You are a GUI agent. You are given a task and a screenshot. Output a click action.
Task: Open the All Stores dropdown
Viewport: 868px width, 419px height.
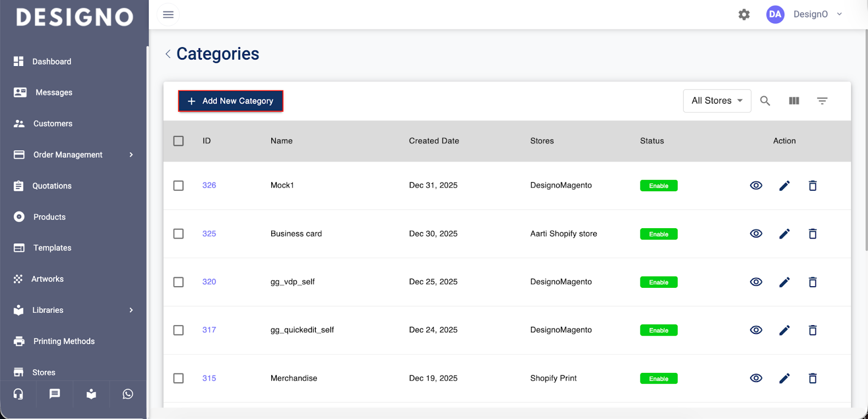coord(717,101)
